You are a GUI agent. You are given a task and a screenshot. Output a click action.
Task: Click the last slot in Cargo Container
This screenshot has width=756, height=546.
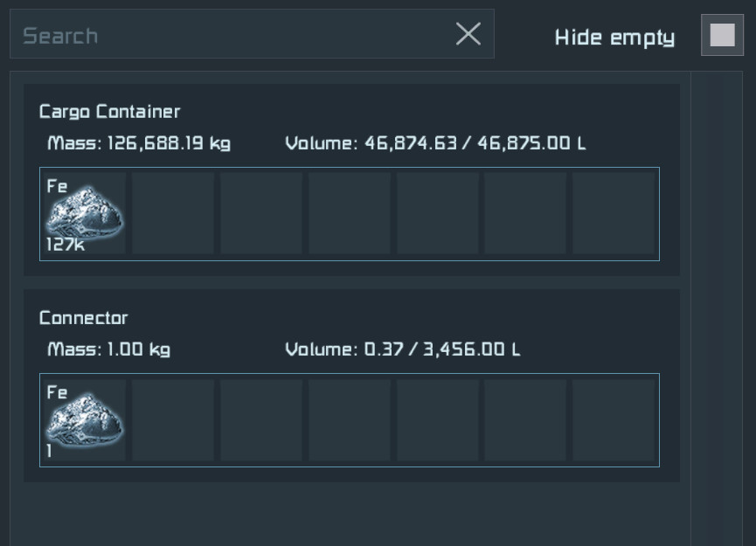tap(613, 213)
